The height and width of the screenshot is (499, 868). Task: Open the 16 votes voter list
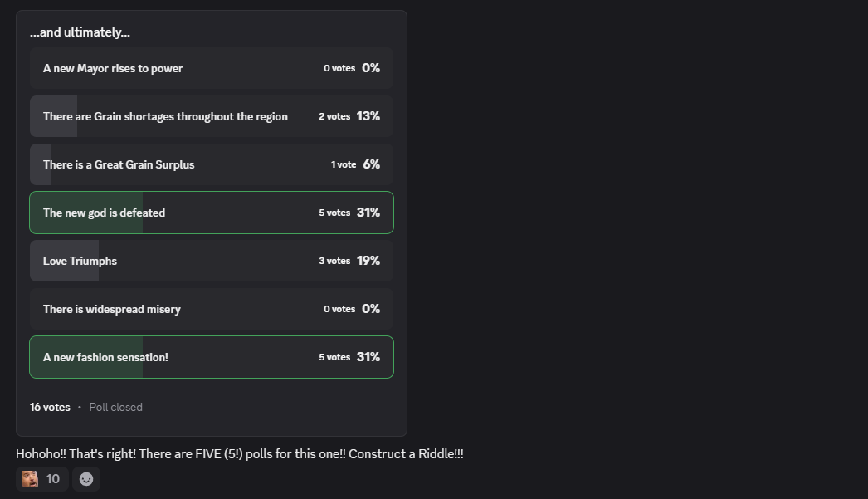(50, 407)
